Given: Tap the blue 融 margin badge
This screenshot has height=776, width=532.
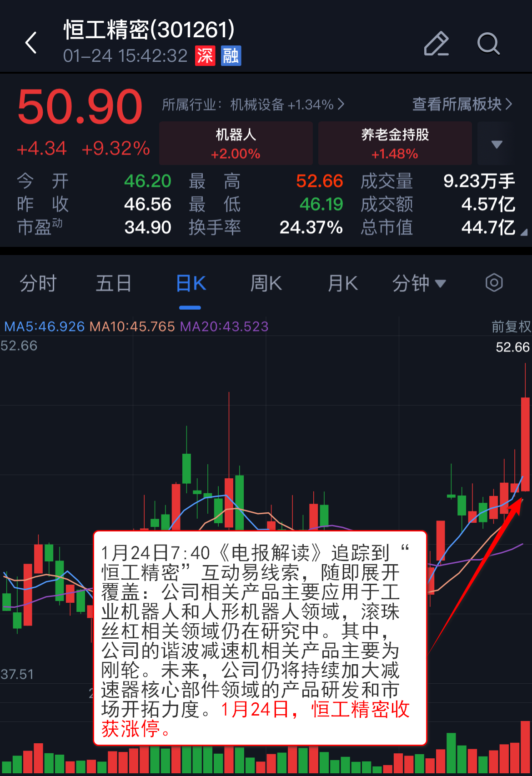Looking at the screenshot, I should tap(231, 56).
